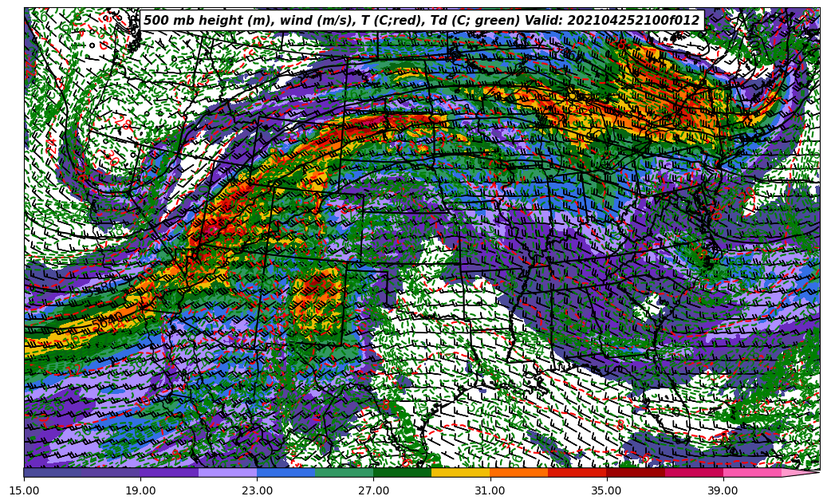Click the 27.00 colorbar tick label
The height and width of the screenshot is (504, 827).
pos(373,491)
